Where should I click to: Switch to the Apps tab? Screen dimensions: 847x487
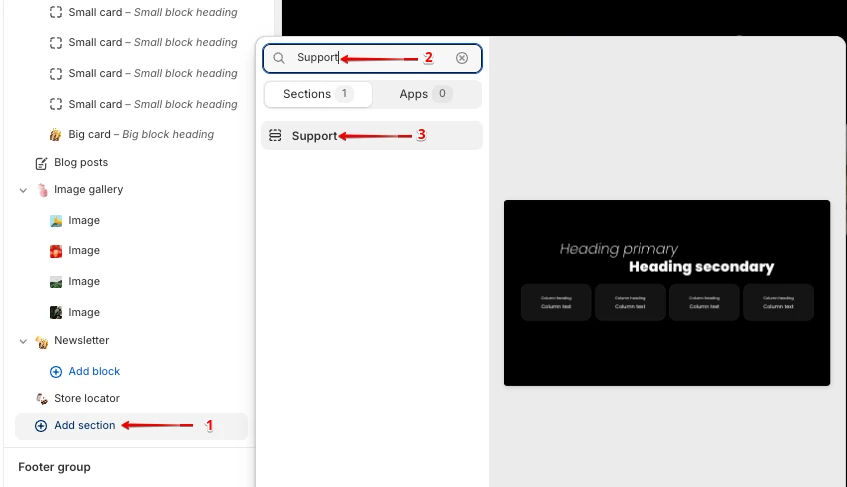coord(426,94)
